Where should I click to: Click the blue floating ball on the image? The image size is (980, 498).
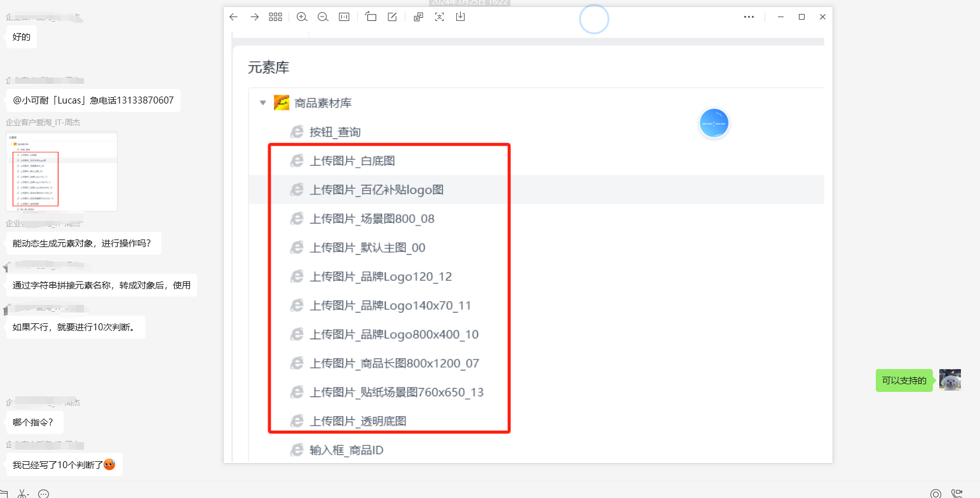[x=714, y=123]
